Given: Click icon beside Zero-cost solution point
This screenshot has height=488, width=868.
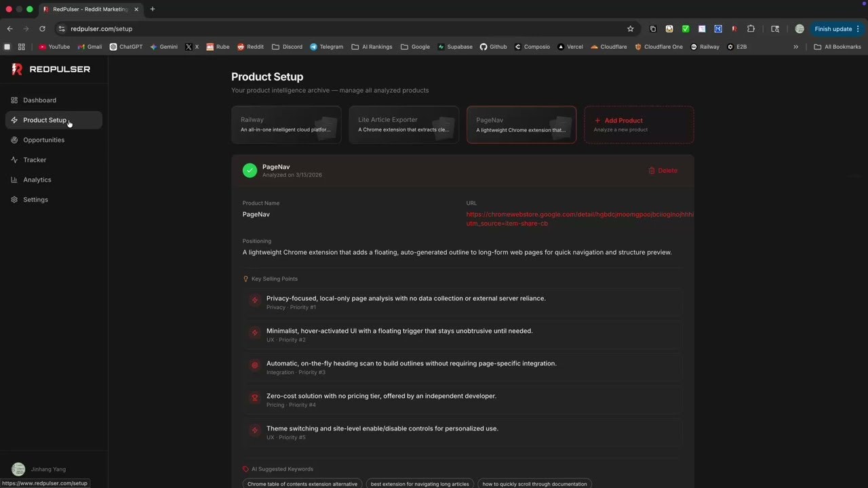Looking at the screenshot, I should [x=255, y=398].
